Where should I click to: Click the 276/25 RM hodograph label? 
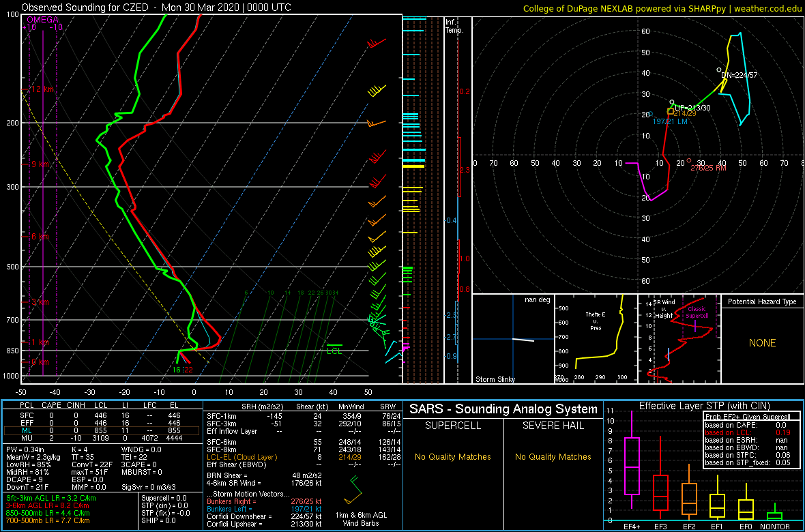708,167
